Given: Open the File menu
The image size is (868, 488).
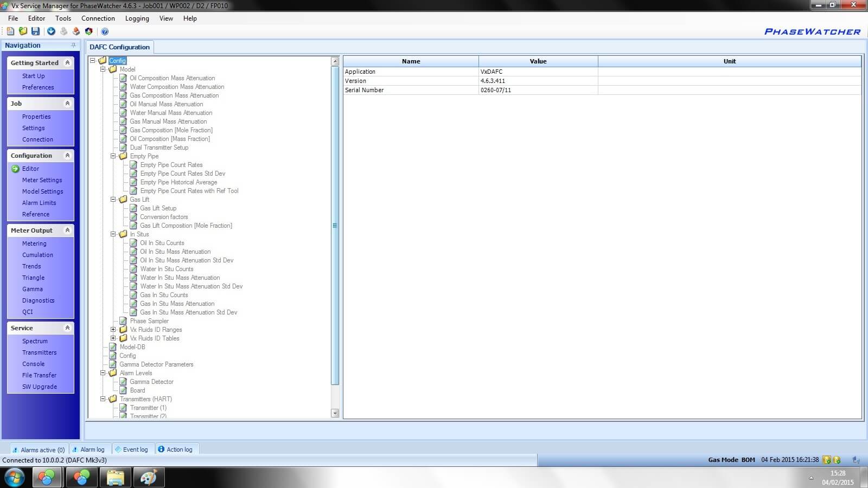Looking at the screenshot, I should pos(13,18).
